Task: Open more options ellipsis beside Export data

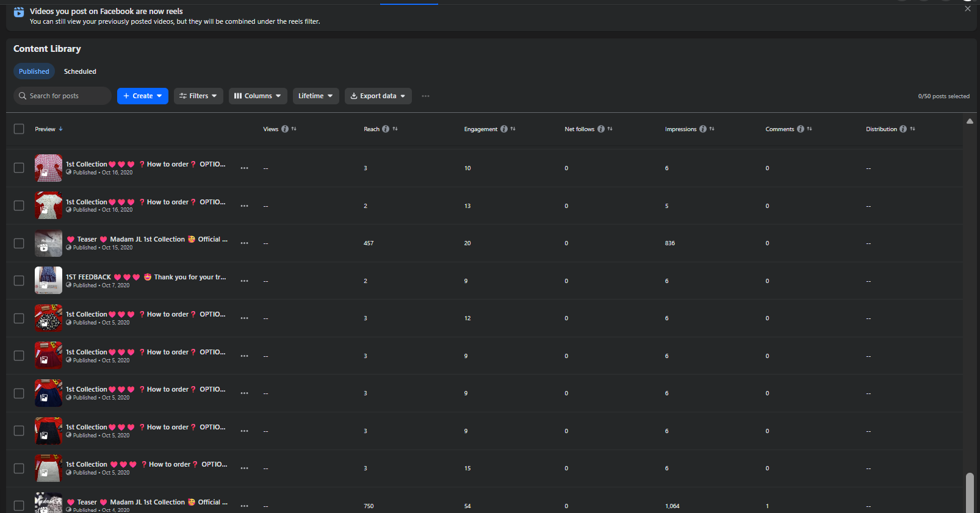Action: (425, 96)
